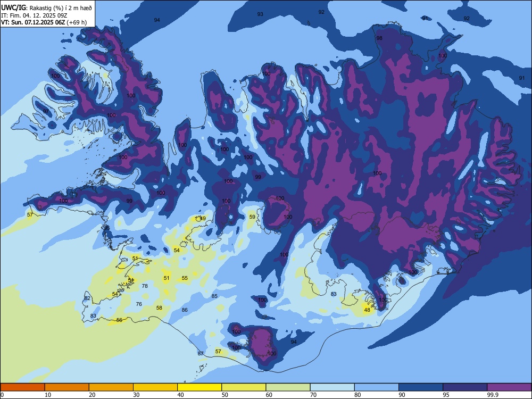Click the humidity value '87' on the map
The width and height of the screenshot is (532, 399).
click(x=201, y=354)
